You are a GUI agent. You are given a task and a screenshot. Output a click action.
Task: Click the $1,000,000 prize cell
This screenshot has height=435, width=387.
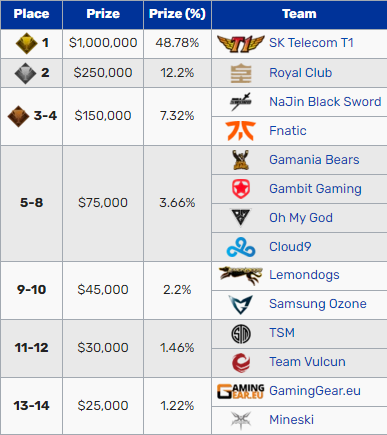[x=103, y=43]
